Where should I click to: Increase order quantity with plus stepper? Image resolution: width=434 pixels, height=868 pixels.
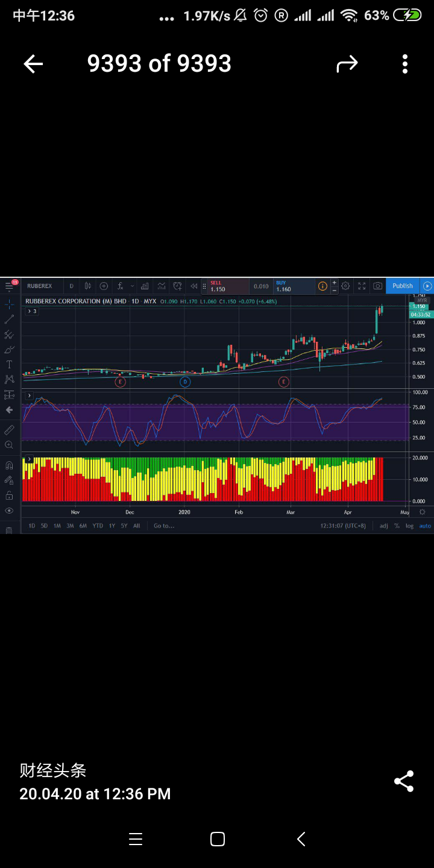point(334,282)
